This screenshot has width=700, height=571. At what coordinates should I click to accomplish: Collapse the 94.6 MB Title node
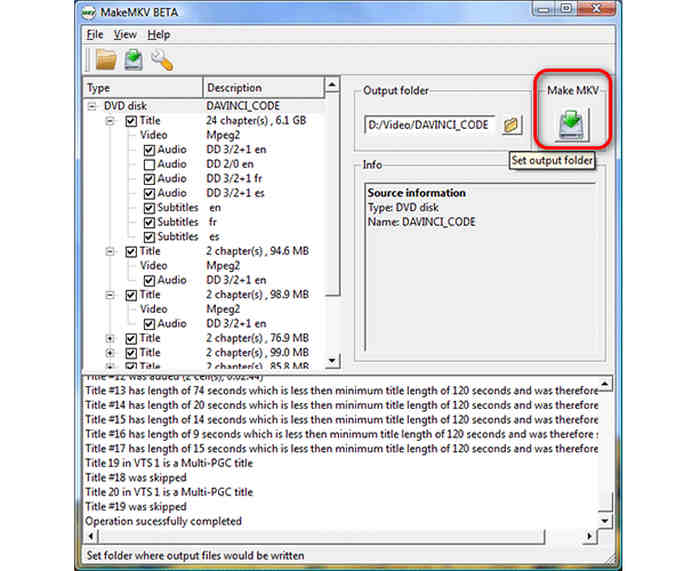[110, 251]
